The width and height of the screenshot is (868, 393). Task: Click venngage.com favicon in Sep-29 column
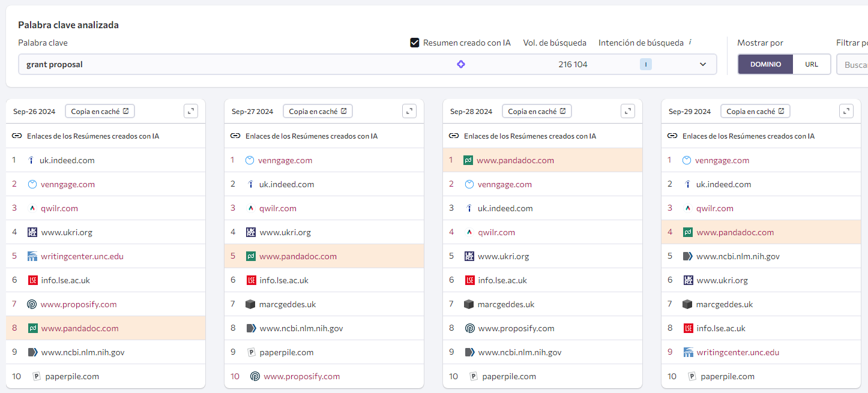687,160
